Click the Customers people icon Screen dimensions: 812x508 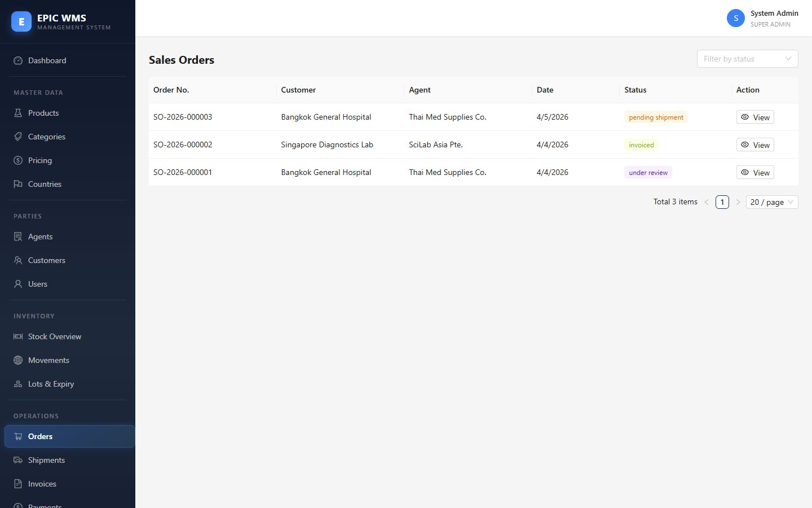tap(18, 260)
